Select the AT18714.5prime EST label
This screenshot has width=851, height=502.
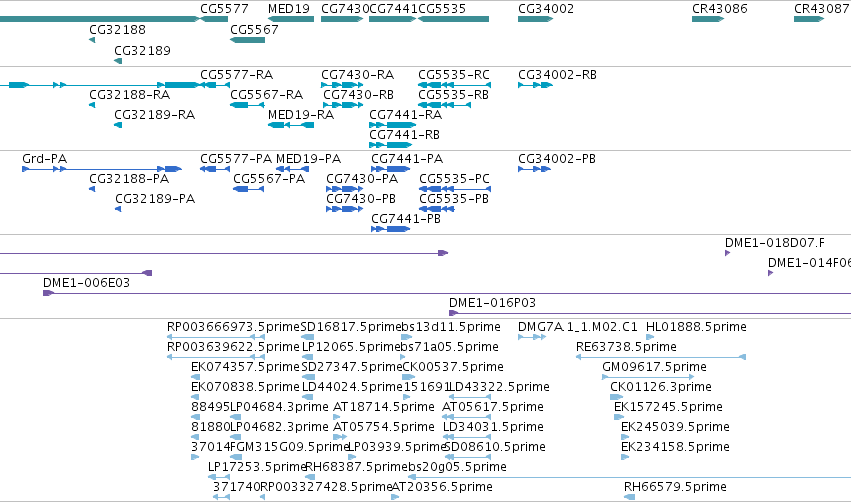click(x=384, y=408)
